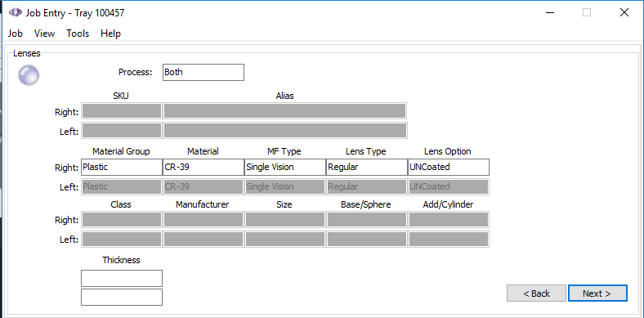
Task: Click the Next > button
Action: [x=597, y=293]
